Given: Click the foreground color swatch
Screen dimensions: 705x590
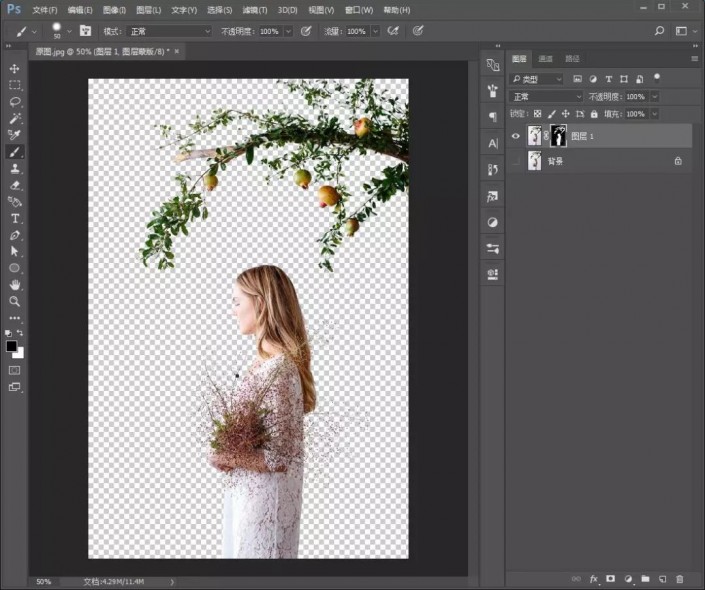Looking at the screenshot, I should tap(12, 346).
